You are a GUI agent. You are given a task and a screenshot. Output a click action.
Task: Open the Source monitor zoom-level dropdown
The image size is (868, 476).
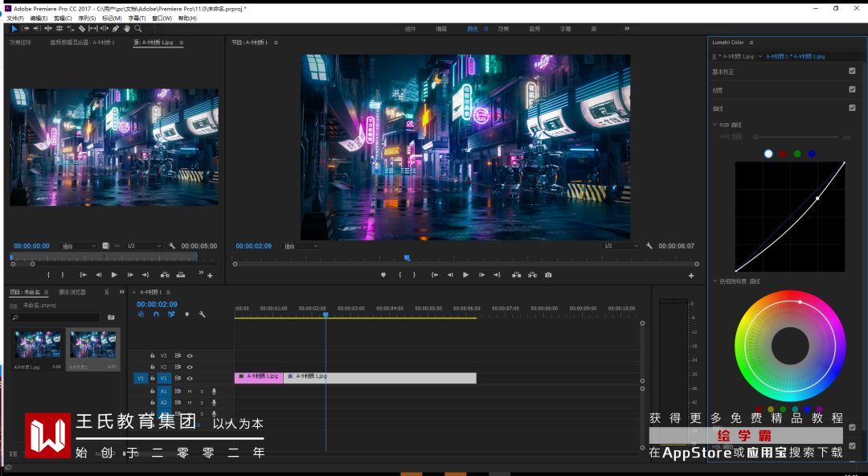[79, 246]
